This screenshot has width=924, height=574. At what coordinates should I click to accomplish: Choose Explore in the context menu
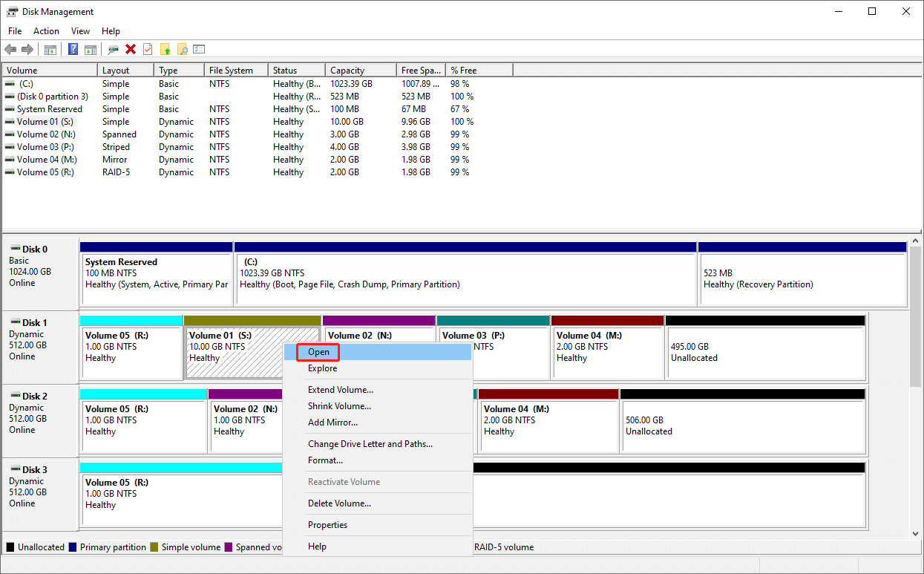tap(378, 368)
